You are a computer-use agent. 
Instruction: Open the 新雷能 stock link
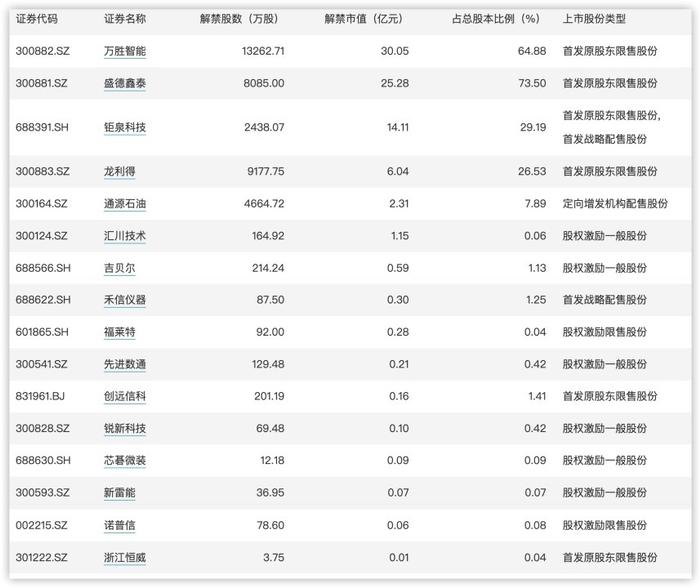(x=120, y=492)
